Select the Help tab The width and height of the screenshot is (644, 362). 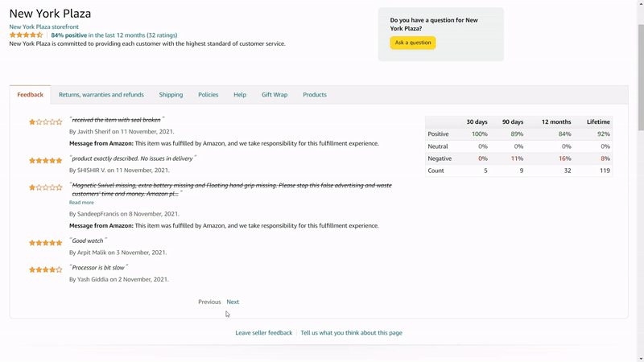pos(240,95)
